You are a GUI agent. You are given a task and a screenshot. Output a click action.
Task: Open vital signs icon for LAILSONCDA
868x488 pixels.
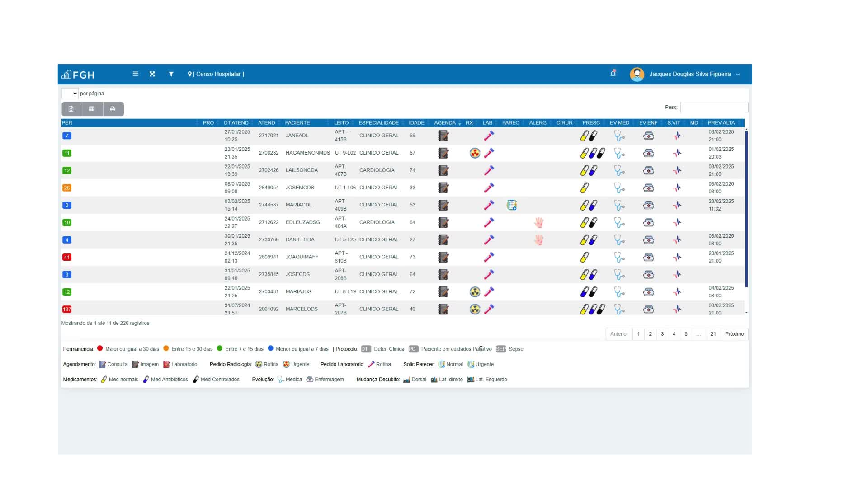677,171
